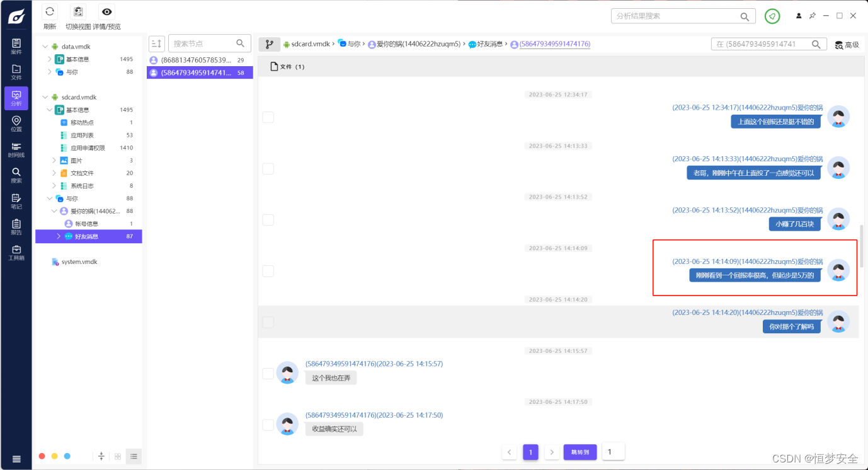Tick checkbox for 14:15:57 message
The height and width of the screenshot is (470, 868).
click(268, 374)
